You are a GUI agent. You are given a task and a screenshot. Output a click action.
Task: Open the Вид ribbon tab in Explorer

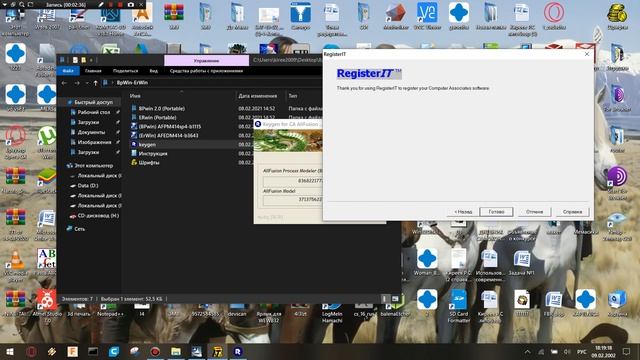click(x=153, y=71)
